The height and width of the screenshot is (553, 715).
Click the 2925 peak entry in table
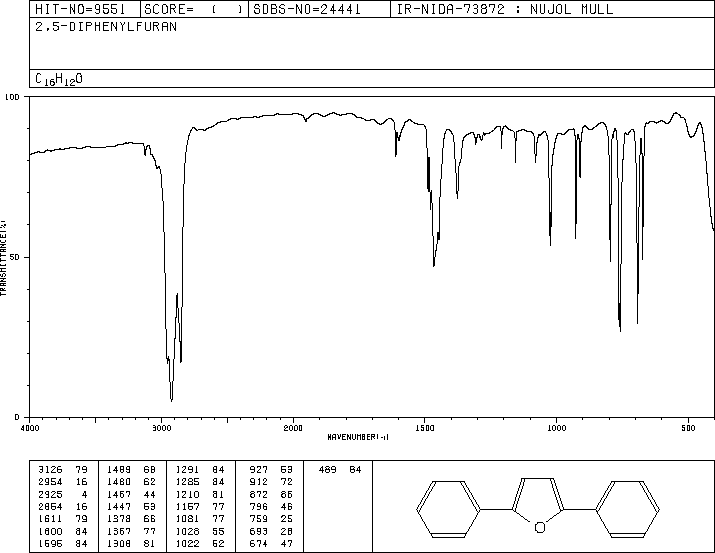point(63,494)
